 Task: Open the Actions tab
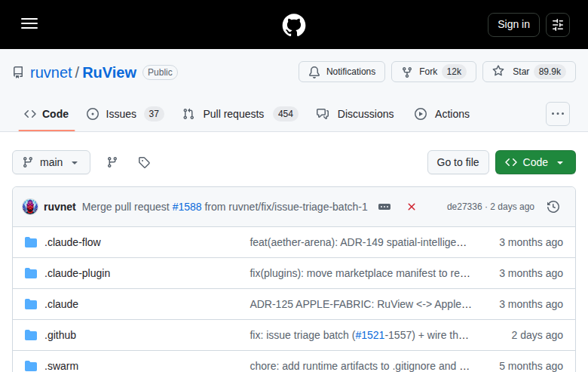(x=442, y=114)
